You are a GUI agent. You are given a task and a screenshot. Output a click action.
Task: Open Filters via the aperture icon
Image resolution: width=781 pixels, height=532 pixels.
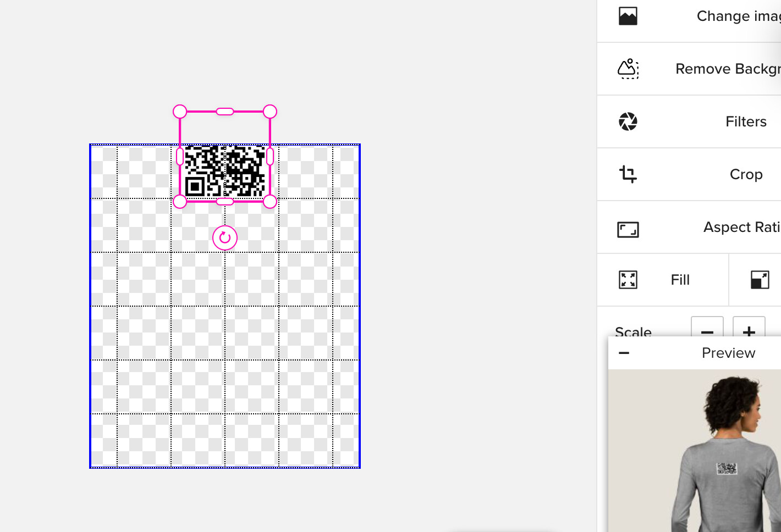coord(628,121)
